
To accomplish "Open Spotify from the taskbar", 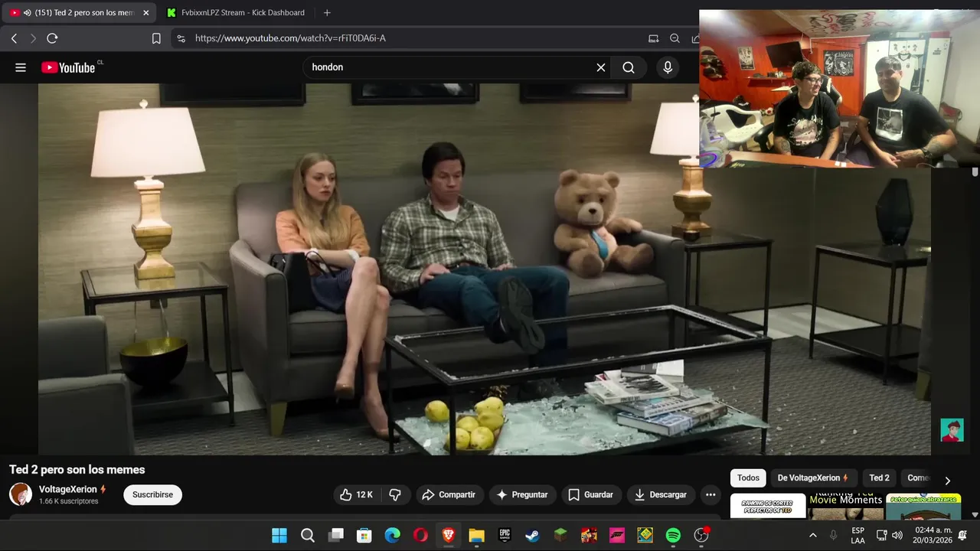I will 673,536.
